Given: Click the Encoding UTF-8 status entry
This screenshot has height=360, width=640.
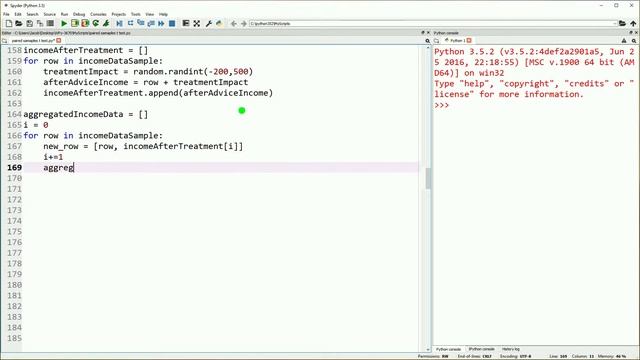Looking at the screenshot, I should 516,356.
